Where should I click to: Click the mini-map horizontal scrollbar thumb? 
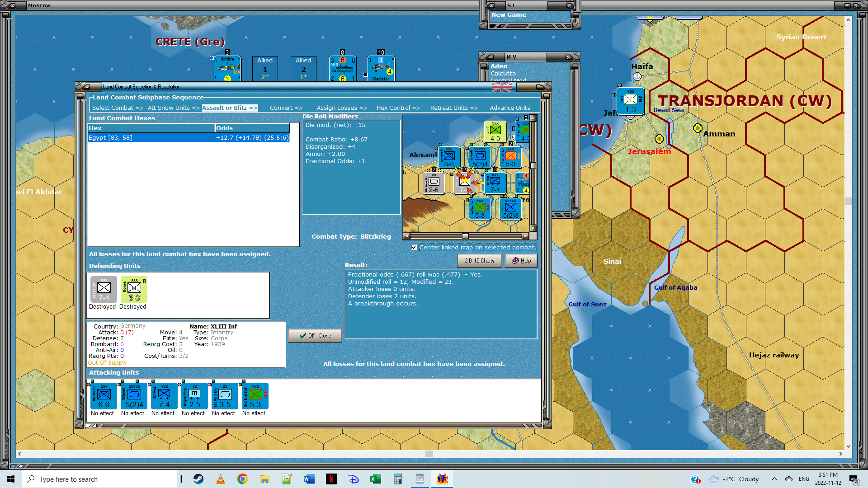click(x=465, y=236)
